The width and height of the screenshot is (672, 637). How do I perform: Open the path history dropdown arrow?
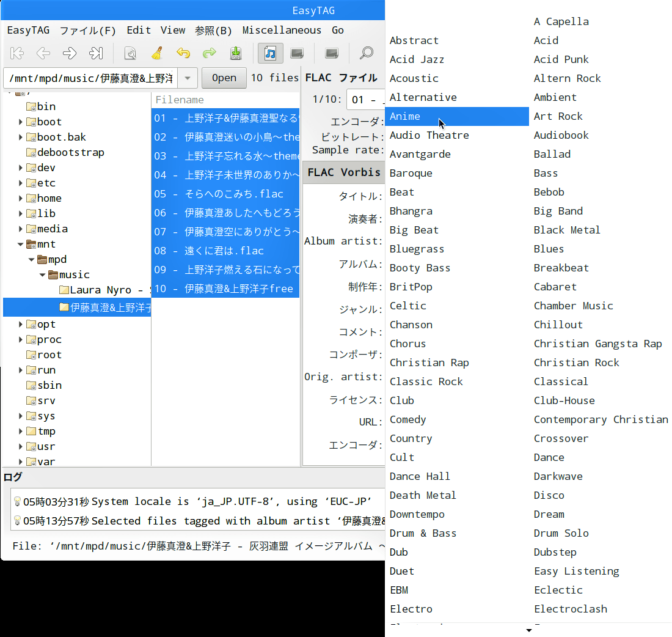pyautogui.click(x=188, y=78)
